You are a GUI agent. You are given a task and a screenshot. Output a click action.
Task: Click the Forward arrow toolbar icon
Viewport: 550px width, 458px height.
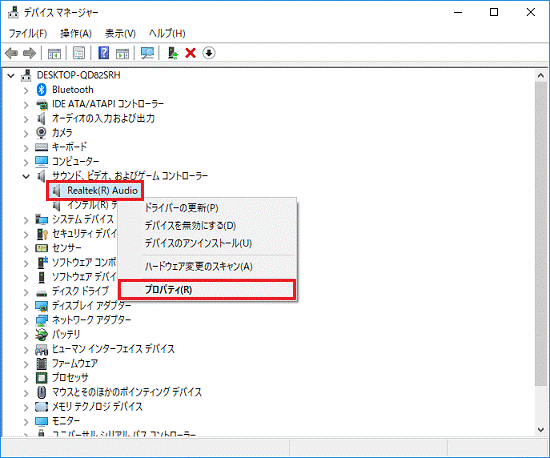[x=29, y=53]
